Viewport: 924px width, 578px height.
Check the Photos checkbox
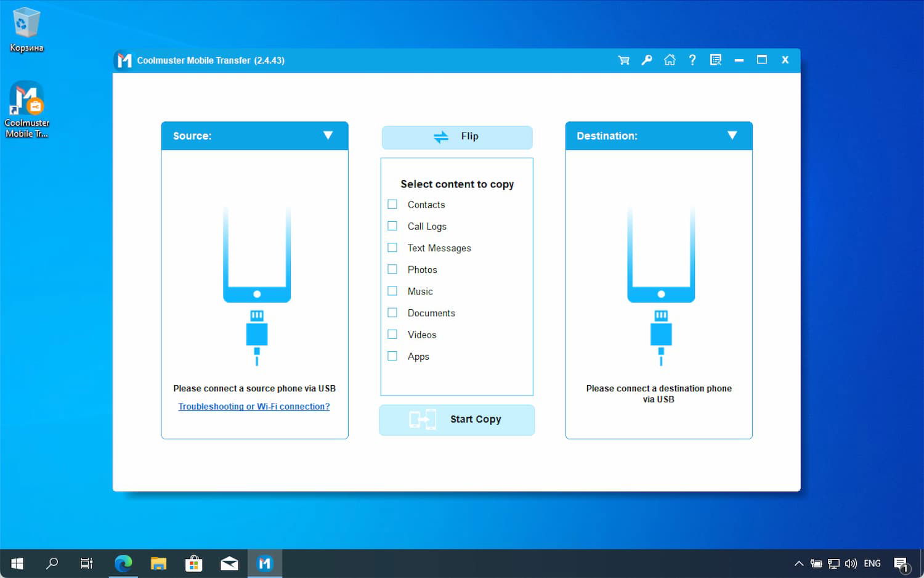point(392,269)
